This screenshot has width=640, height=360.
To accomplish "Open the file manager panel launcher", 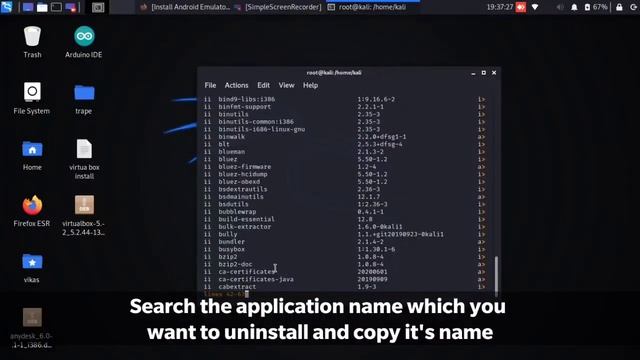I will tap(42, 7).
